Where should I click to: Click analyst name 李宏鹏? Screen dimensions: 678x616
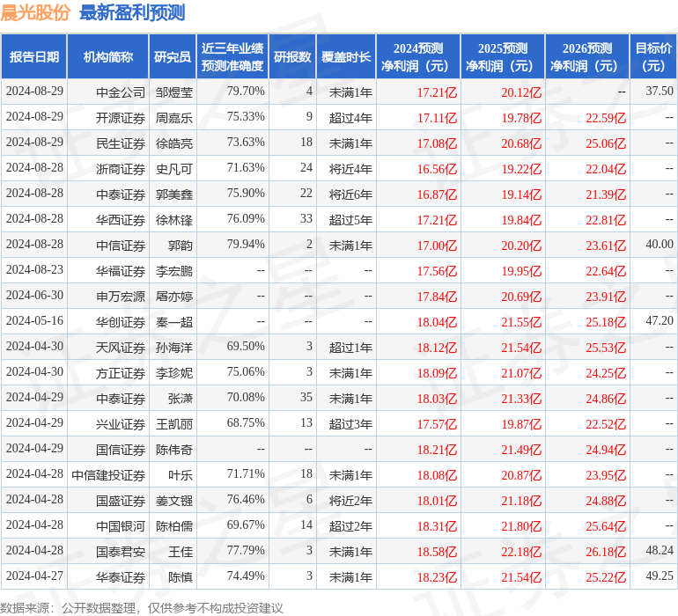pyautogui.click(x=173, y=271)
